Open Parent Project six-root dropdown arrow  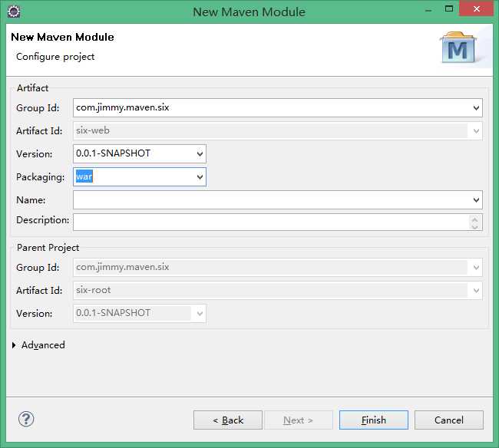476,290
